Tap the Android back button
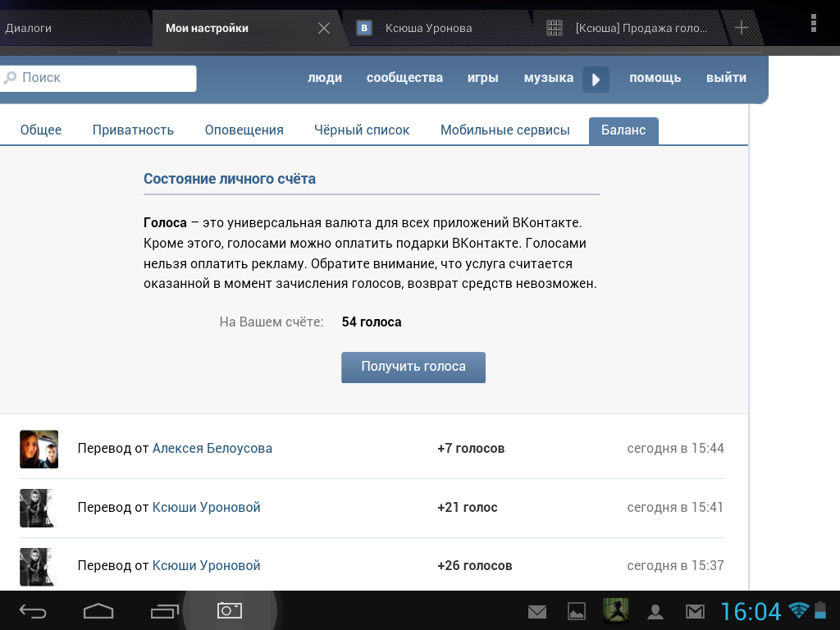Screen dimensions: 840x630 coord(33,611)
